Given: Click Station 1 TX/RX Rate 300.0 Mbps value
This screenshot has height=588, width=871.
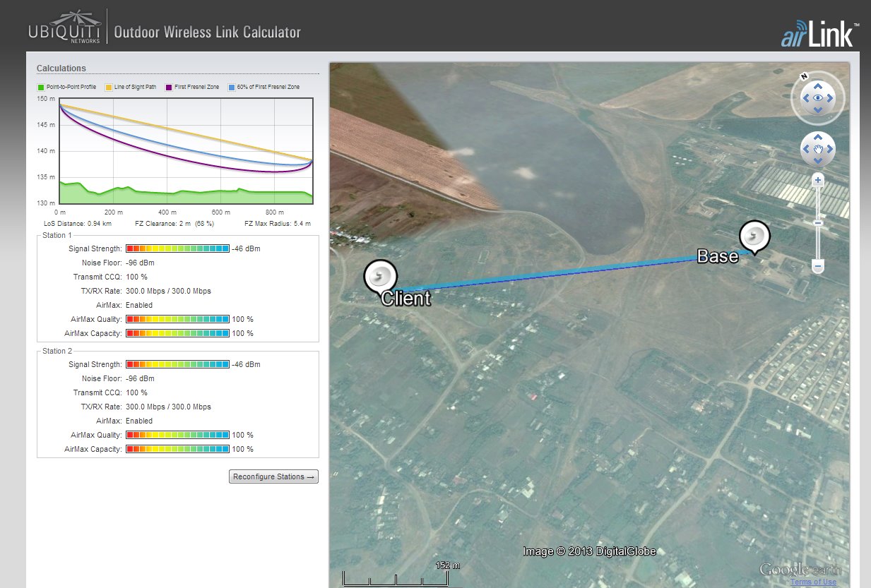Looking at the screenshot, I should click(x=168, y=291).
